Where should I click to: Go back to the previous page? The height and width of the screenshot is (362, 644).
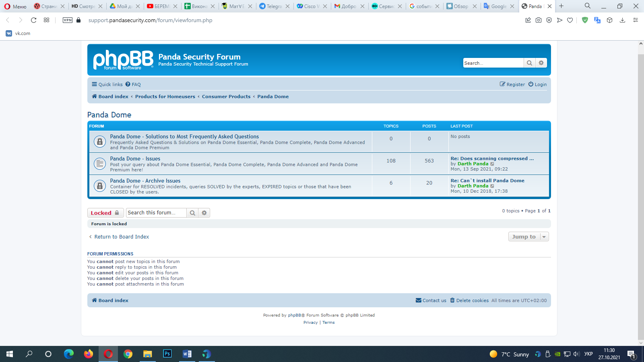(7, 20)
